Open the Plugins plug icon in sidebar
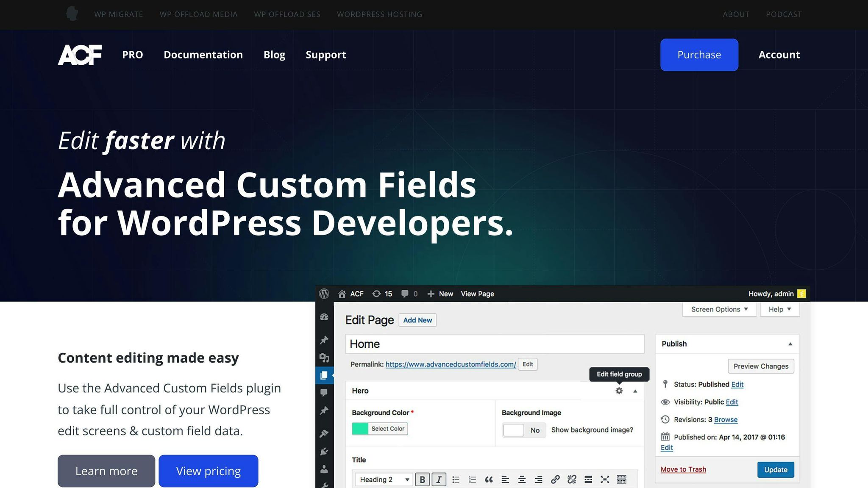The image size is (868, 488). tap(324, 451)
